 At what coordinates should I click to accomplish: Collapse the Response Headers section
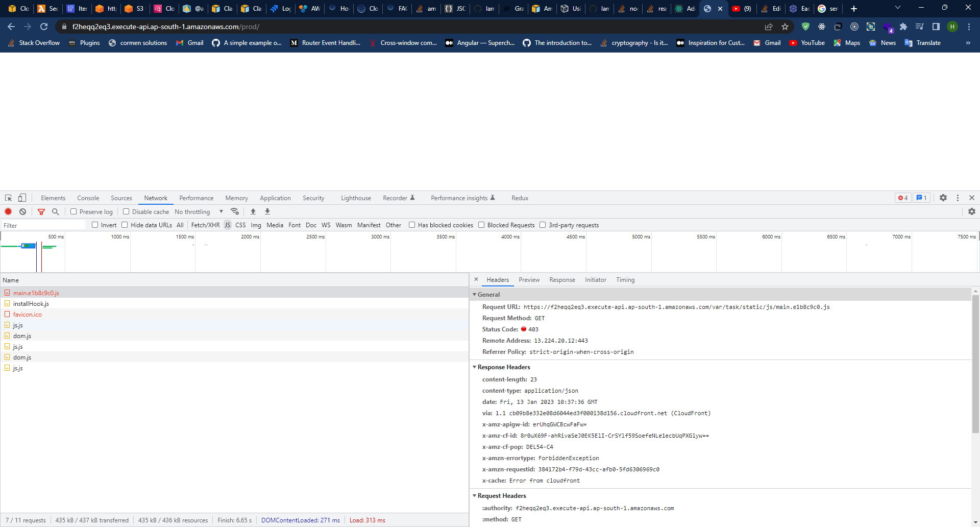(x=474, y=367)
